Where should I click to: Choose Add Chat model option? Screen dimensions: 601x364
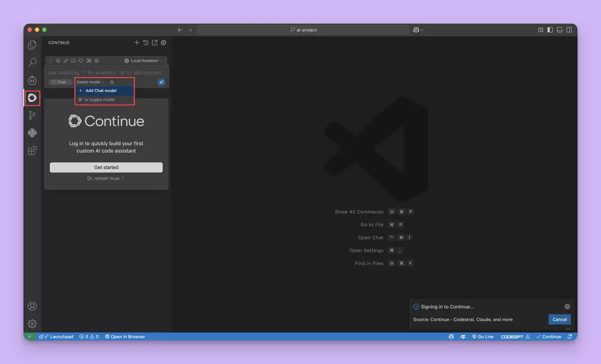(105, 91)
